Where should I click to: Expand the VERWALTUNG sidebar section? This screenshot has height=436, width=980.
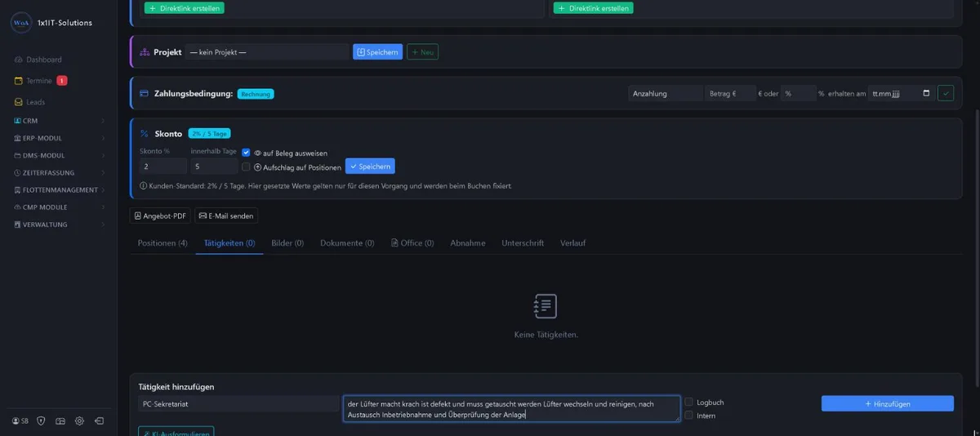tap(58, 224)
